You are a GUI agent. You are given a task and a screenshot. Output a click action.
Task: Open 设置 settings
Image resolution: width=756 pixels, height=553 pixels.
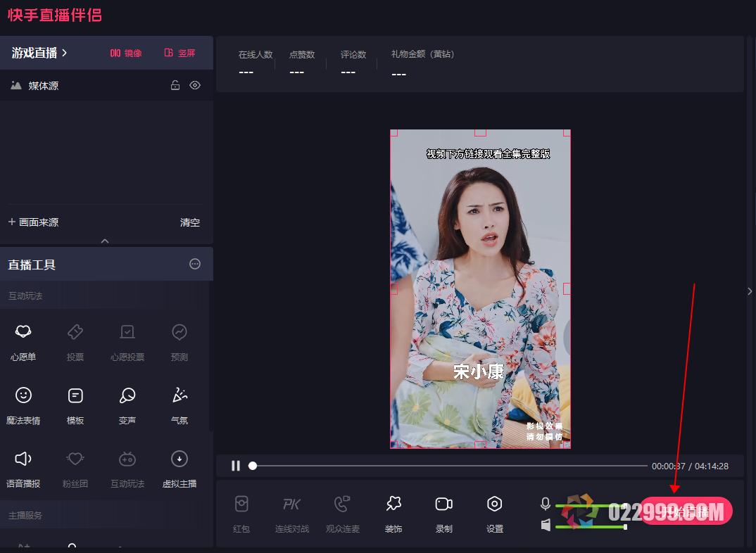[x=495, y=514]
